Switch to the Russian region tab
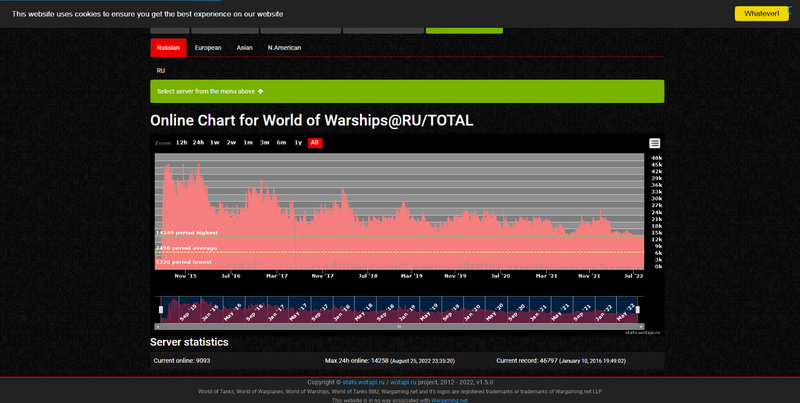The height and width of the screenshot is (403, 800). click(168, 47)
